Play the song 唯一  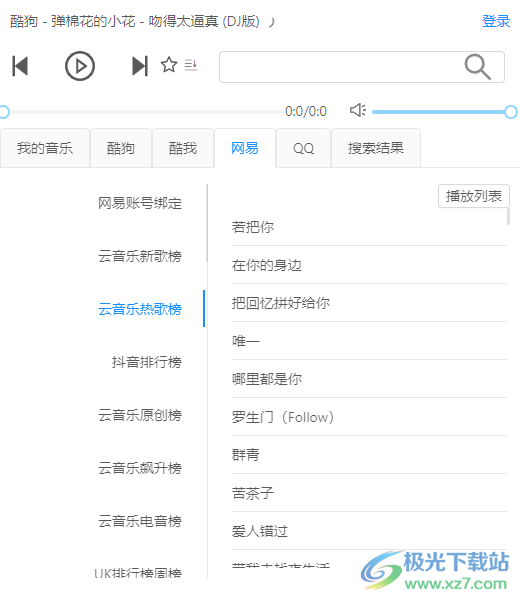click(369, 341)
